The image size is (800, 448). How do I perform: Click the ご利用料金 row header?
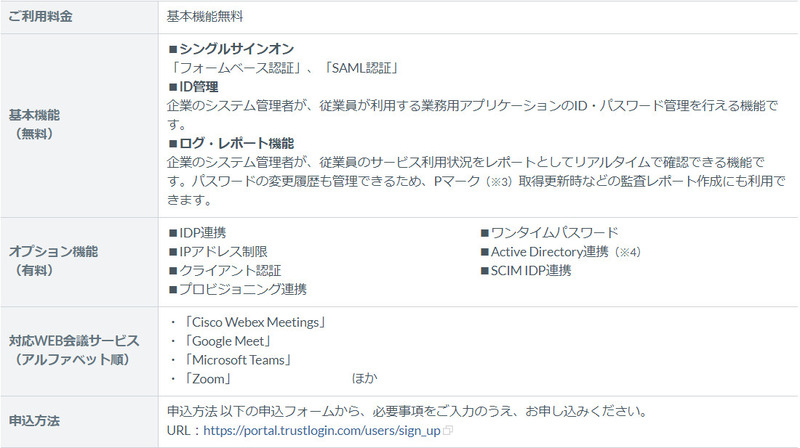[x=40, y=17]
